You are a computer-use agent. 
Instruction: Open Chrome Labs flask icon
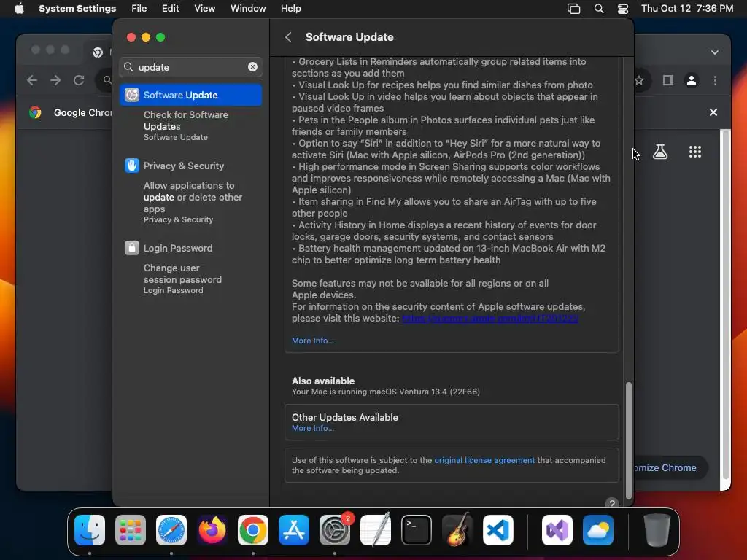click(x=659, y=152)
